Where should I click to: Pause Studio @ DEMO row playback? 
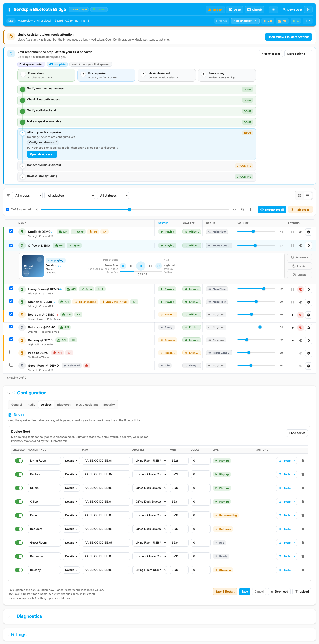[292, 232]
